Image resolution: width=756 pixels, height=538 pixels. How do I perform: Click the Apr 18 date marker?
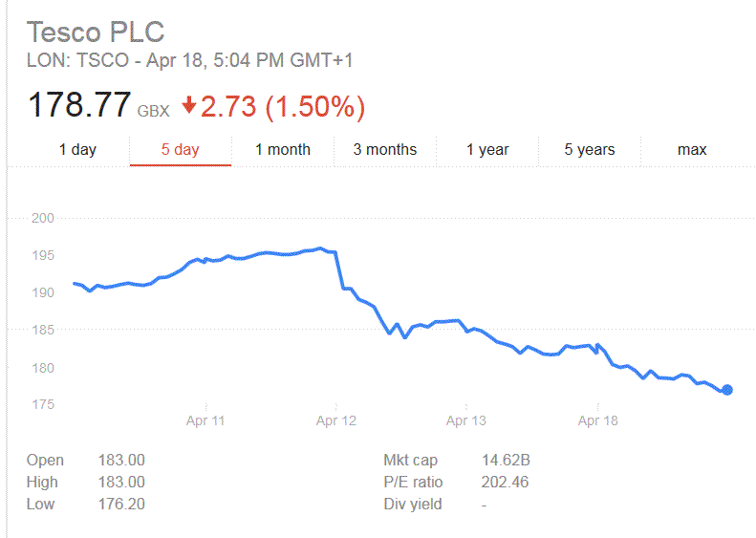click(x=597, y=420)
